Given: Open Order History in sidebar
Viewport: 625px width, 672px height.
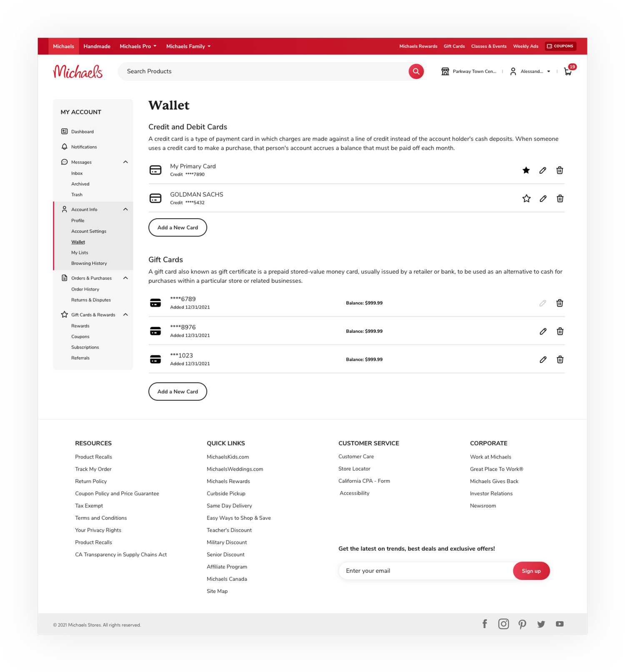Looking at the screenshot, I should coord(85,289).
